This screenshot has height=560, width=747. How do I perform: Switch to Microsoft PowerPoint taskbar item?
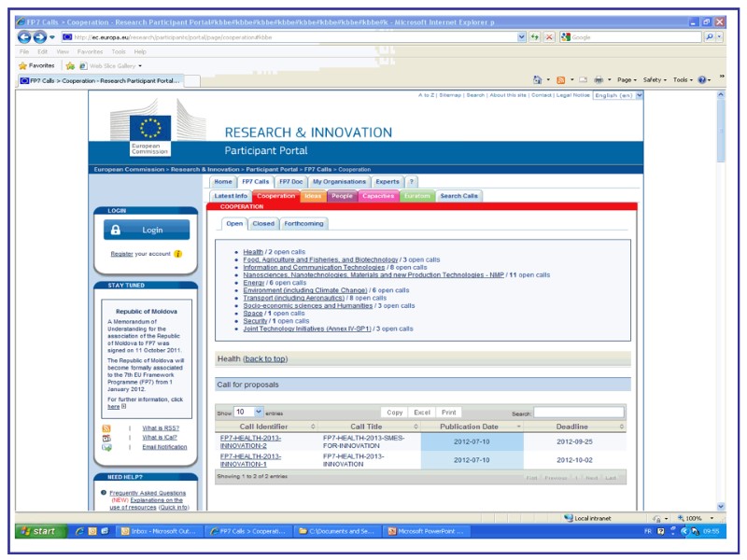pyautogui.click(x=426, y=531)
